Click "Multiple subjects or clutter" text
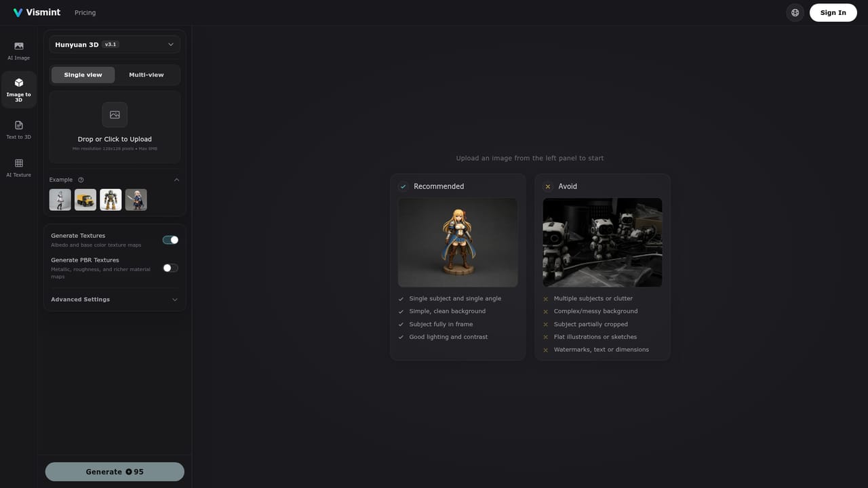The height and width of the screenshot is (488, 868). pos(593,298)
